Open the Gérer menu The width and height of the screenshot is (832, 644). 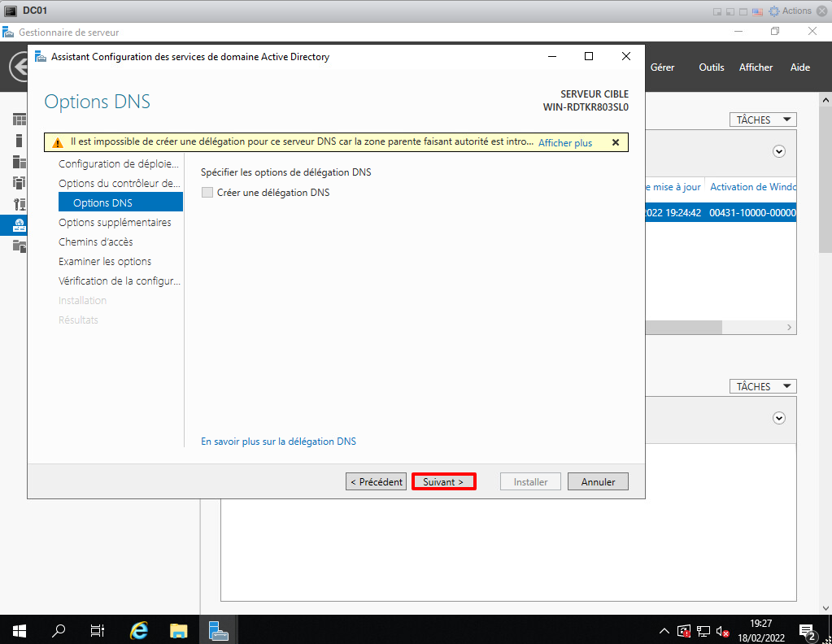[x=662, y=67]
